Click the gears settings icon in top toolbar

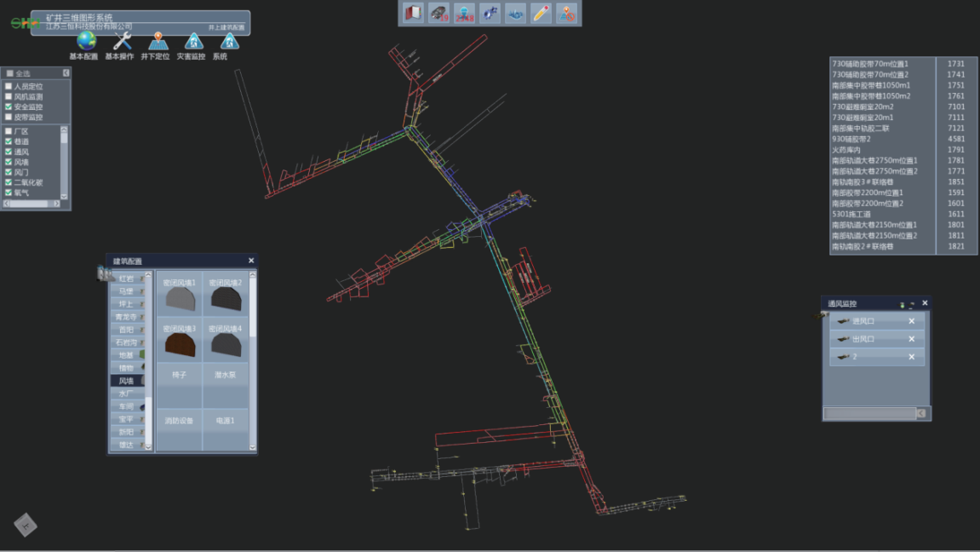coord(490,13)
